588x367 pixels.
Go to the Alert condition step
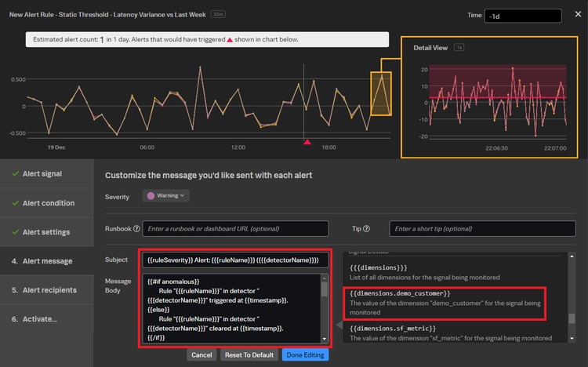point(48,203)
